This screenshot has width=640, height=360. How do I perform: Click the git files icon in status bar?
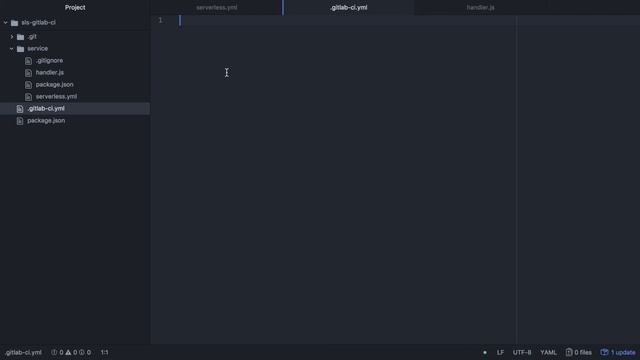point(569,352)
